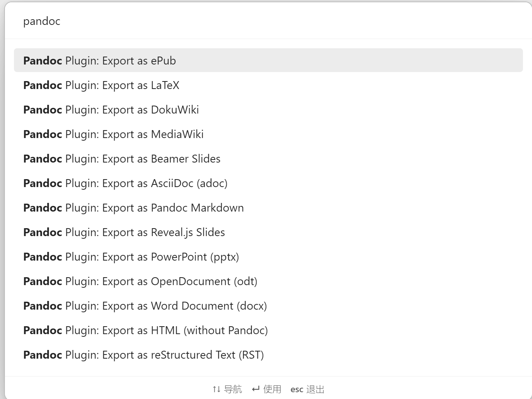Screen dimensions: 532x399
Task: Select Export as Beamer Slides
Action: [x=122, y=158]
